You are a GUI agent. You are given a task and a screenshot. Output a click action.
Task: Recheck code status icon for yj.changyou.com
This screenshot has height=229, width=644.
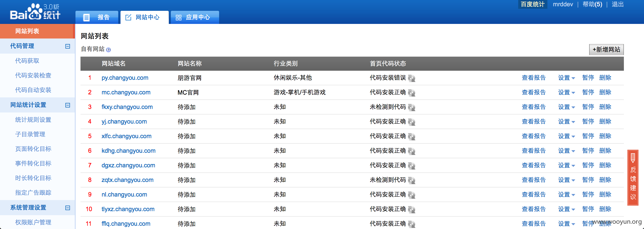point(412,122)
